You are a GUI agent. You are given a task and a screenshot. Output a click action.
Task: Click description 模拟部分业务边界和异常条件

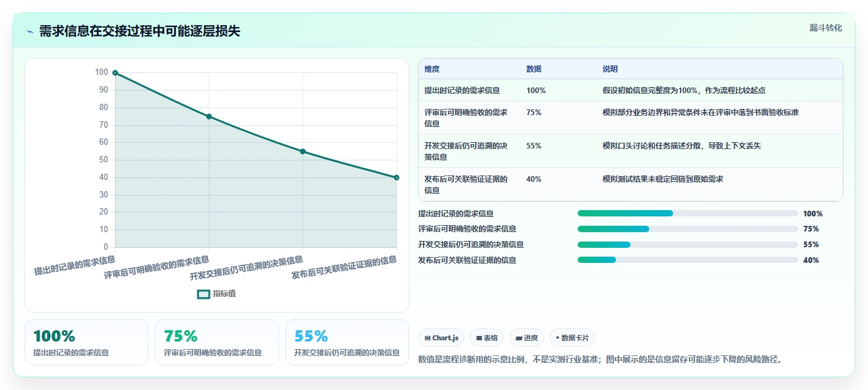(x=700, y=113)
